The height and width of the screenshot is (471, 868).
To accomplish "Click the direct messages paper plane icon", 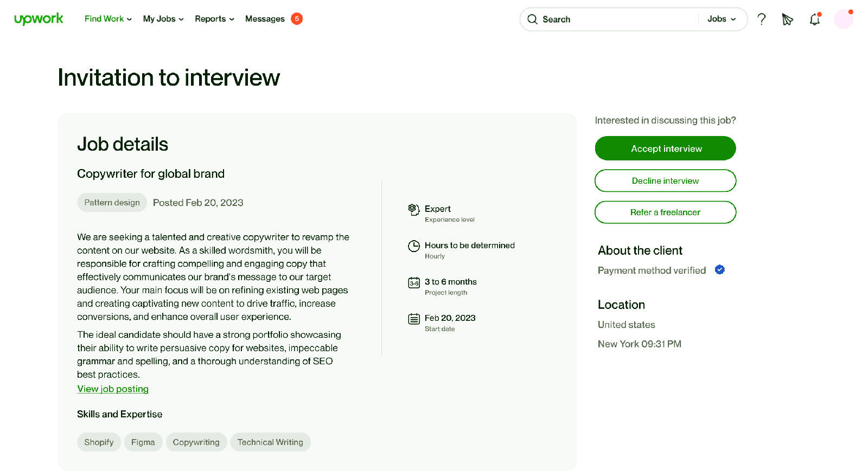I will coord(787,20).
